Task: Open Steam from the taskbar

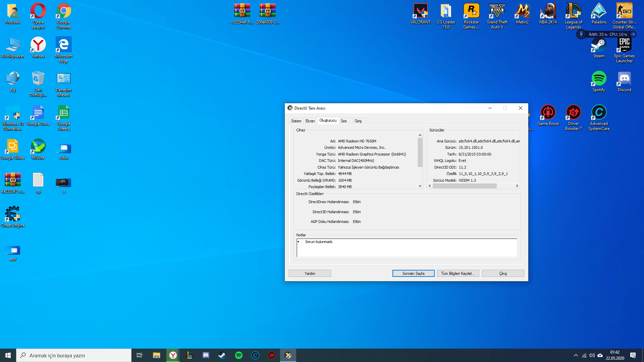Action: click(x=222, y=355)
